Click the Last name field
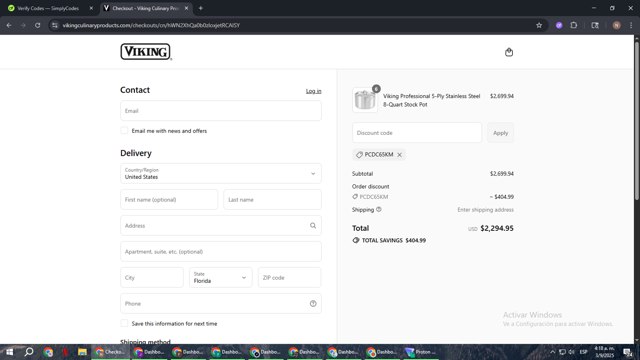Viewport: 640px width, 360px height. tap(272, 200)
